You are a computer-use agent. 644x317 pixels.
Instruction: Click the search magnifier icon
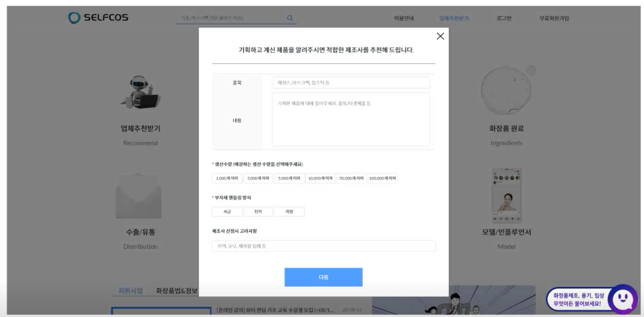(290, 18)
